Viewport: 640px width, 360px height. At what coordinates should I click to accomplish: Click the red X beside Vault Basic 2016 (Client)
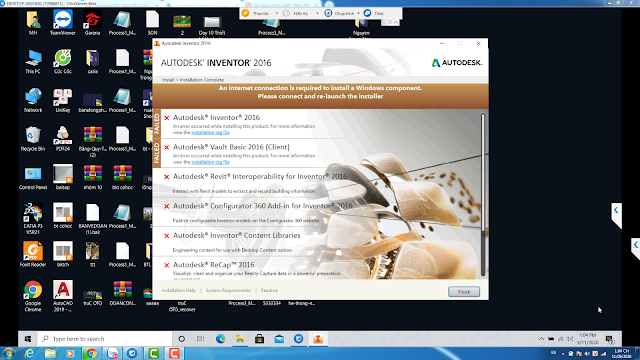click(x=167, y=147)
